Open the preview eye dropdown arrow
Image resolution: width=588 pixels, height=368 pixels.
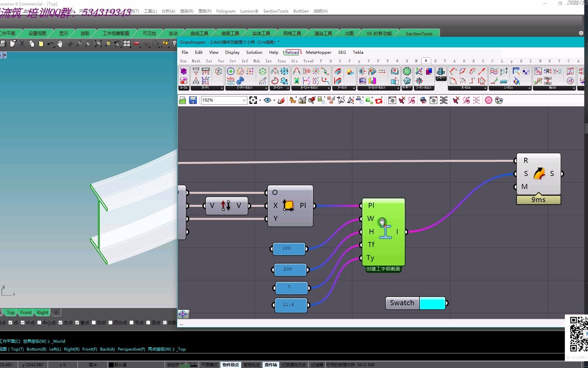[x=274, y=100]
